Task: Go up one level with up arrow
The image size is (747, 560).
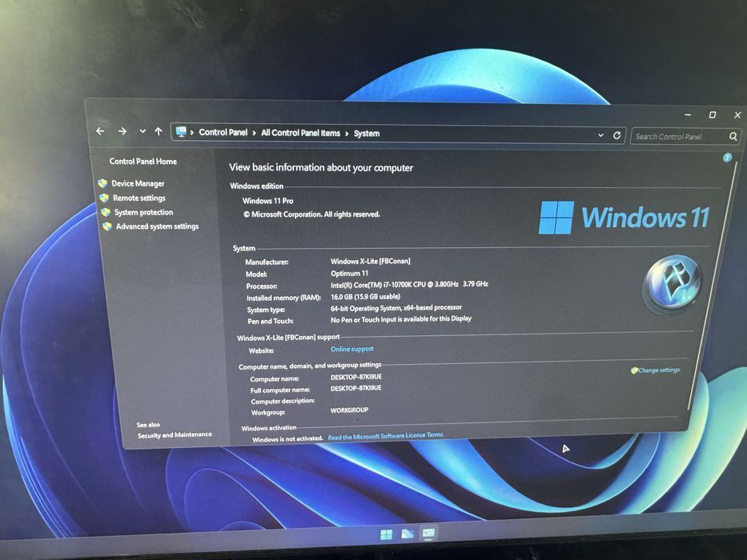Action: [x=159, y=131]
